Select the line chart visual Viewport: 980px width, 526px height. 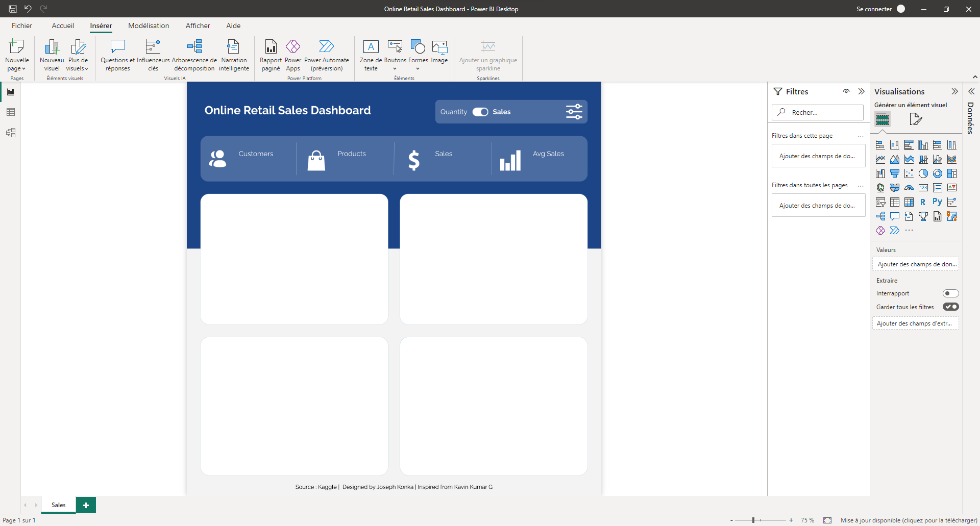880,160
